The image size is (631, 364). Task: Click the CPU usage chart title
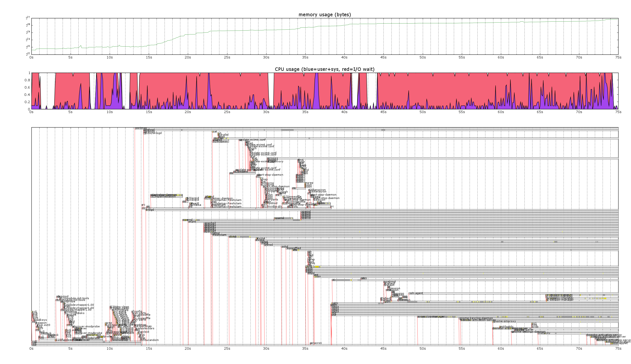(324, 69)
